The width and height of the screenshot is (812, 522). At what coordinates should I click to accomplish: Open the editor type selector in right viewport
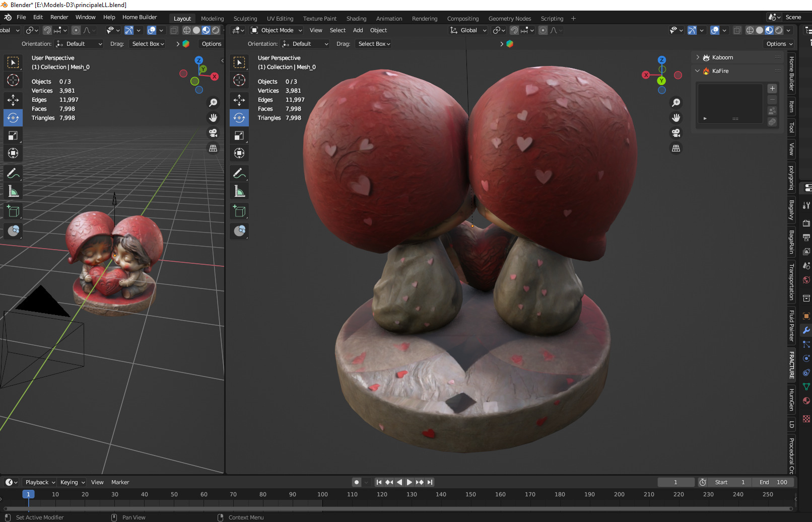tap(238, 30)
